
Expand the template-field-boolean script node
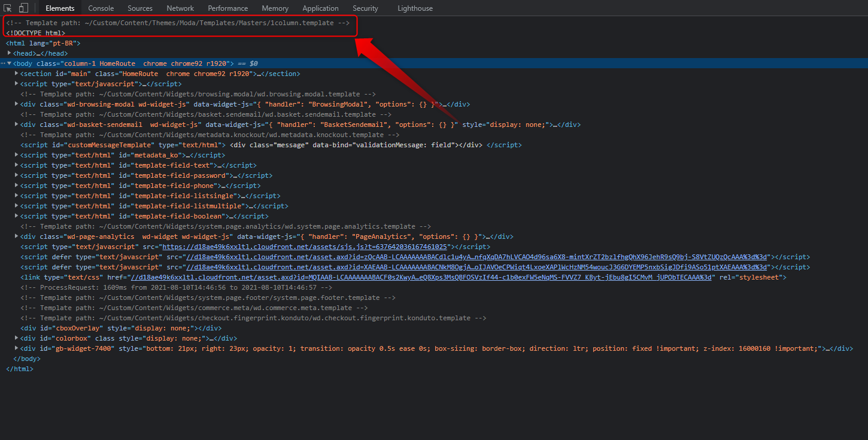click(16, 216)
